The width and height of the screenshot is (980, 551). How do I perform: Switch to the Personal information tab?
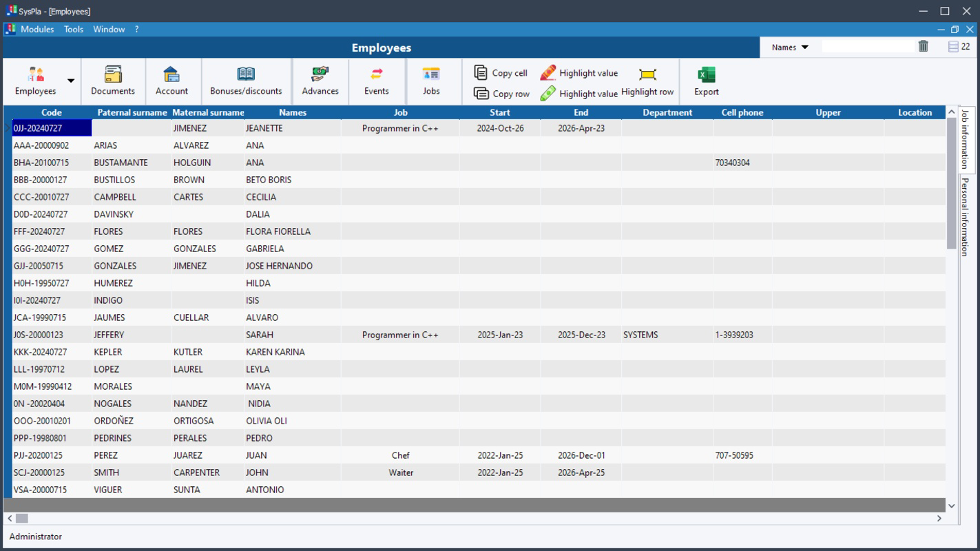[x=965, y=216]
